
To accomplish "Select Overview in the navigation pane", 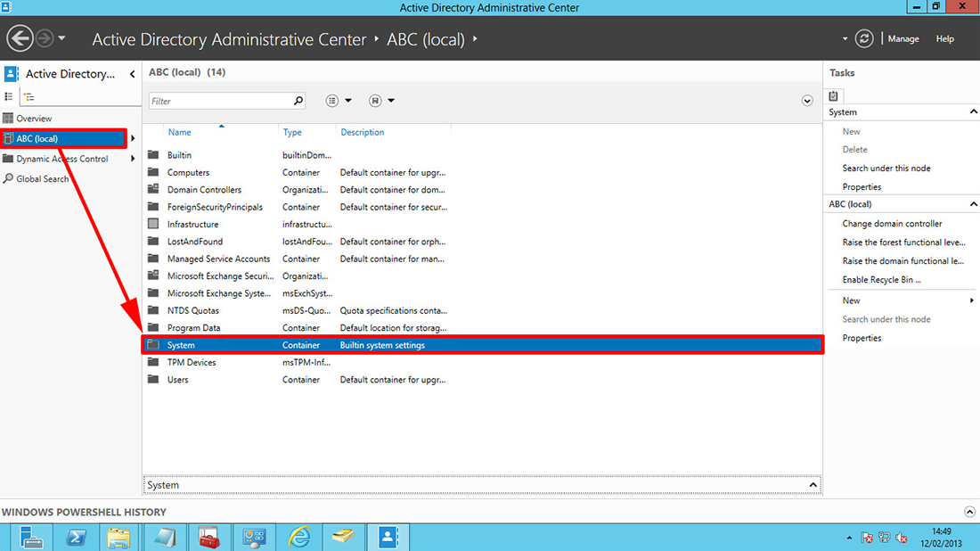I will (34, 119).
